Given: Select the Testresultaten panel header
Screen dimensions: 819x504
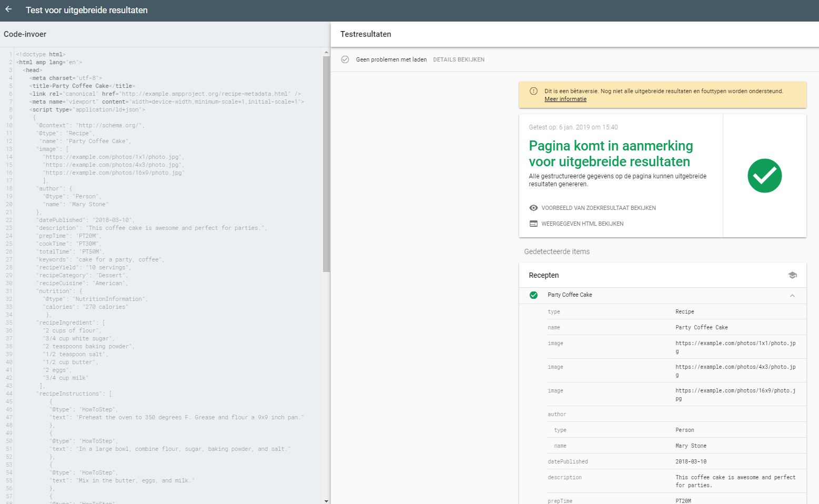Looking at the screenshot, I should tap(366, 34).
